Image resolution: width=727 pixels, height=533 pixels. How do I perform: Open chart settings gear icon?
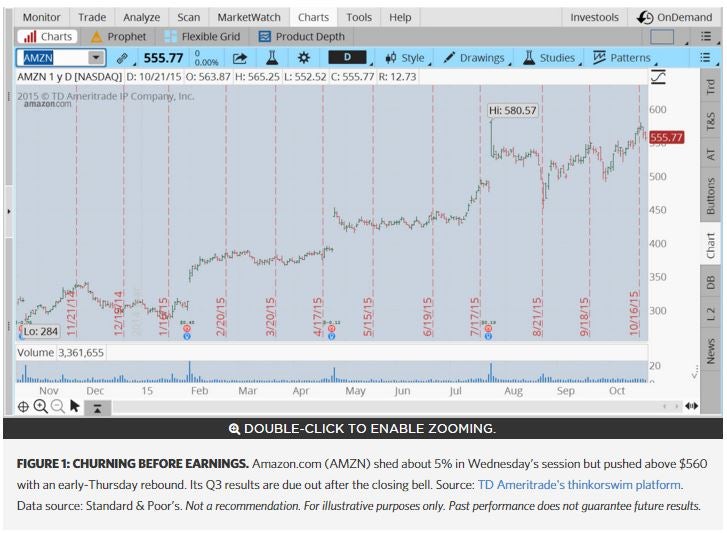[x=304, y=58]
